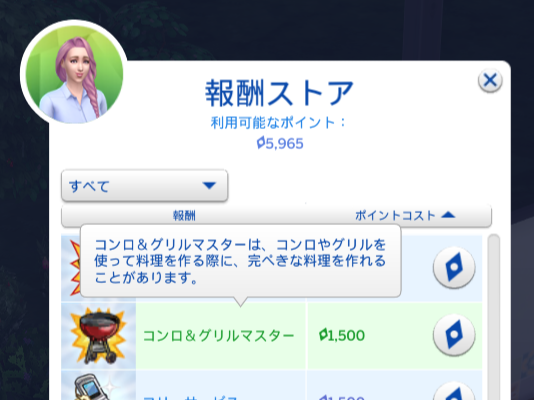534x400 pixels.
Task: Click the pink-haired Sim portrait
Action: [74, 73]
